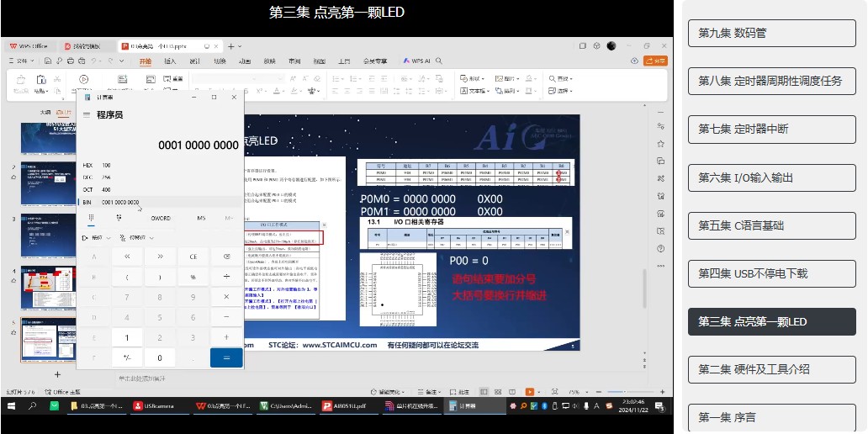Open the 形状 shapes dropdown
Viewport: 868px width, 434px height.
click(472, 78)
